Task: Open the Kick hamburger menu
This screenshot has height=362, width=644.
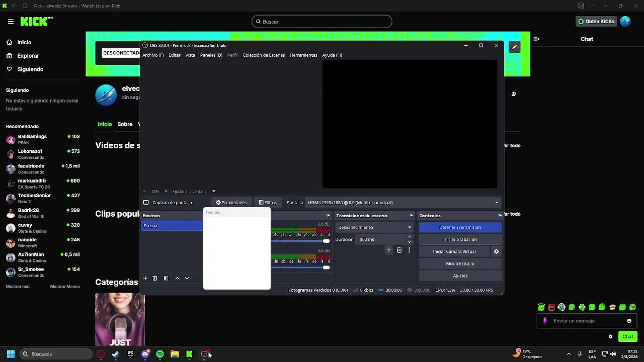Action: point(11,22)
